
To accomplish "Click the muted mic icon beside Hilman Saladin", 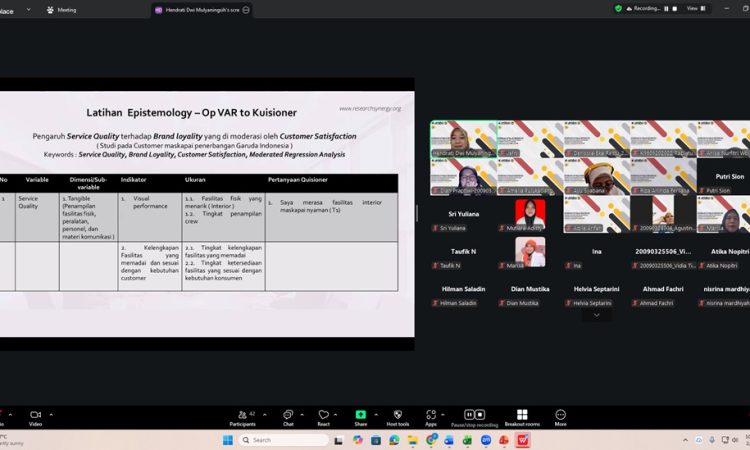I will tap(435, 303).
